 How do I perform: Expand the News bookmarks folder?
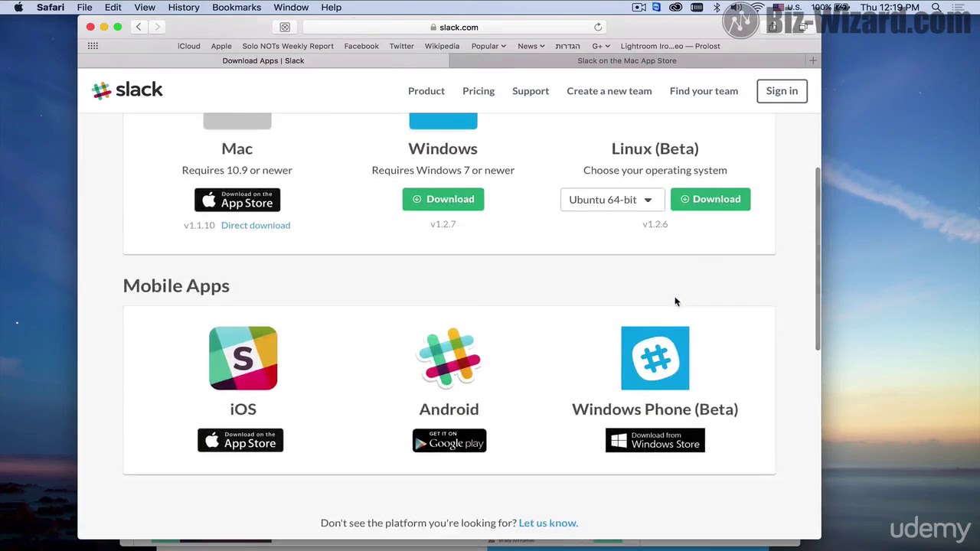click(x=531, y=46)
